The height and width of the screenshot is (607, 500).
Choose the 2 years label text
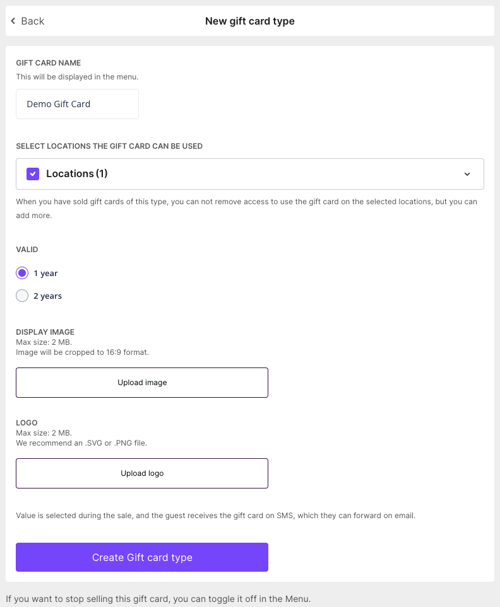[48, 296]
